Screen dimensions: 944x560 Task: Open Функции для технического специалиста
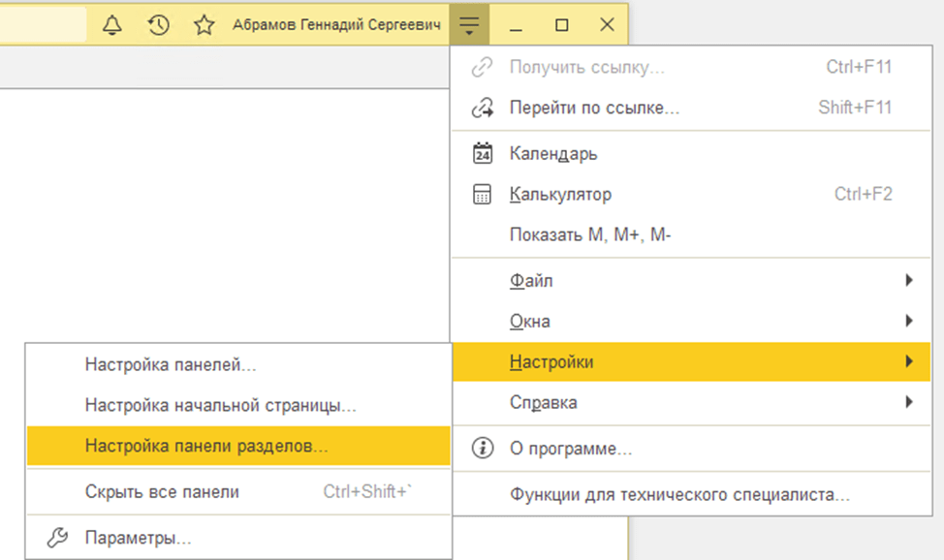679,495
